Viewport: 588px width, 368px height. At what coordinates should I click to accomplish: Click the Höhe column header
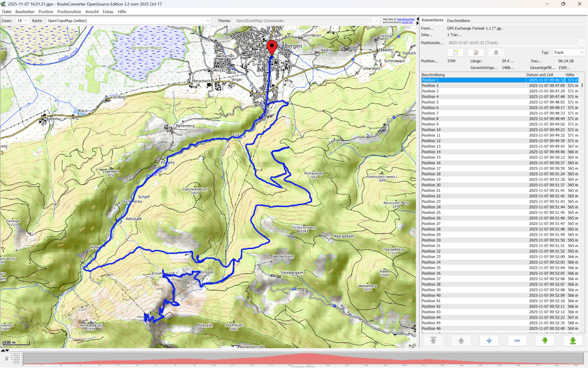coord(570,75)
